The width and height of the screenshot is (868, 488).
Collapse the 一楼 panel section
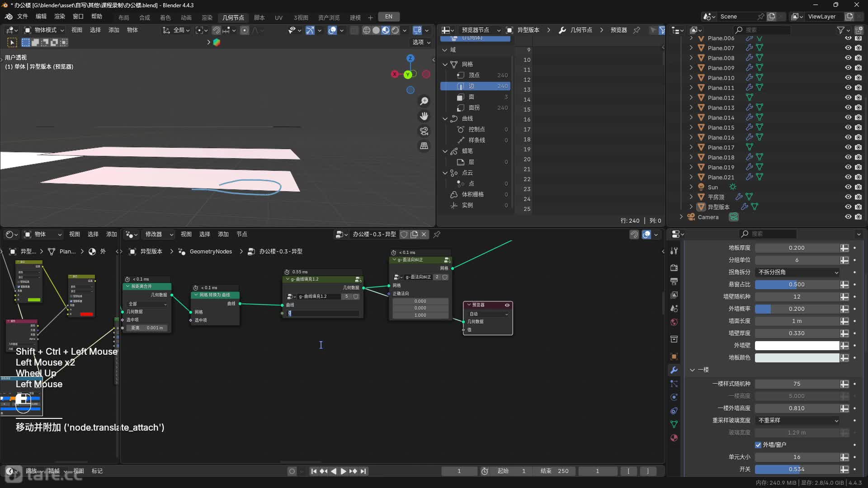pos(692,370)
